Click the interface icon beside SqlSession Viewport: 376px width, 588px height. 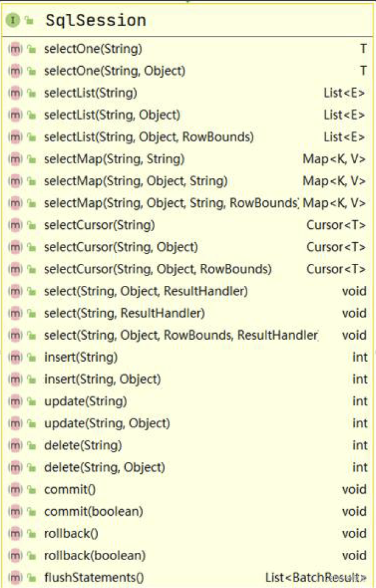tap(13, 21)
